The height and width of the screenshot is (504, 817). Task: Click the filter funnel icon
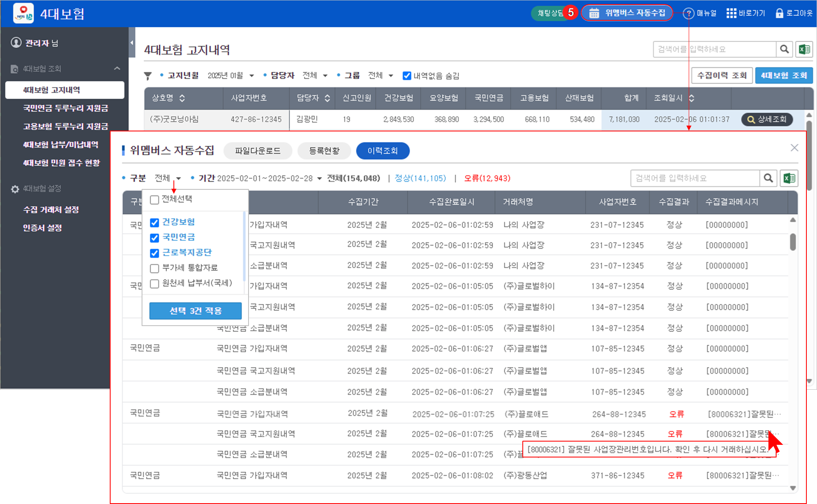(x=148, y=76)
